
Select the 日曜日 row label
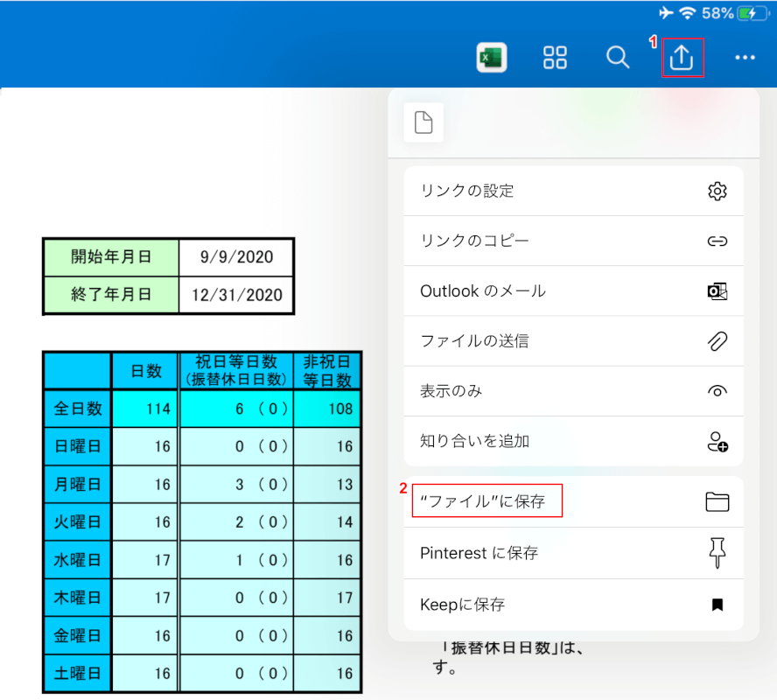[78, 446]
